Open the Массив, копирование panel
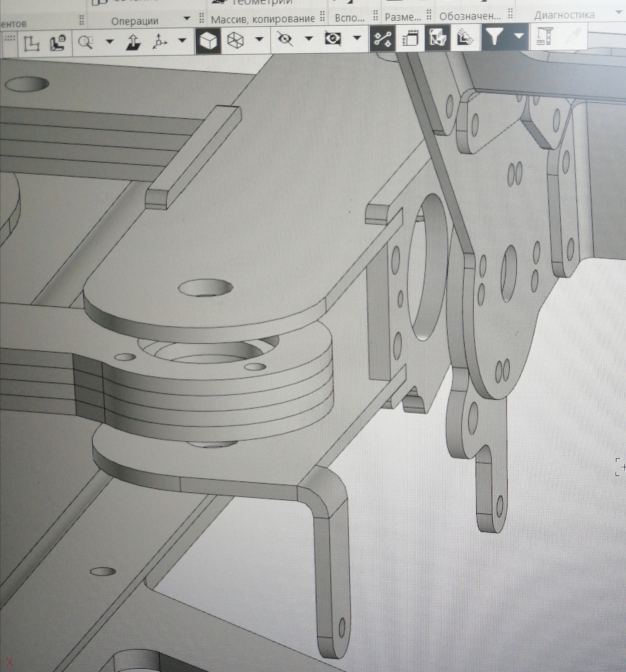 (x=263, y=19)
